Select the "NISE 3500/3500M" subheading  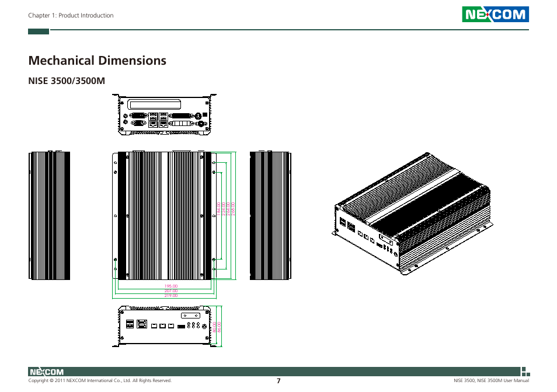point(67,81)
